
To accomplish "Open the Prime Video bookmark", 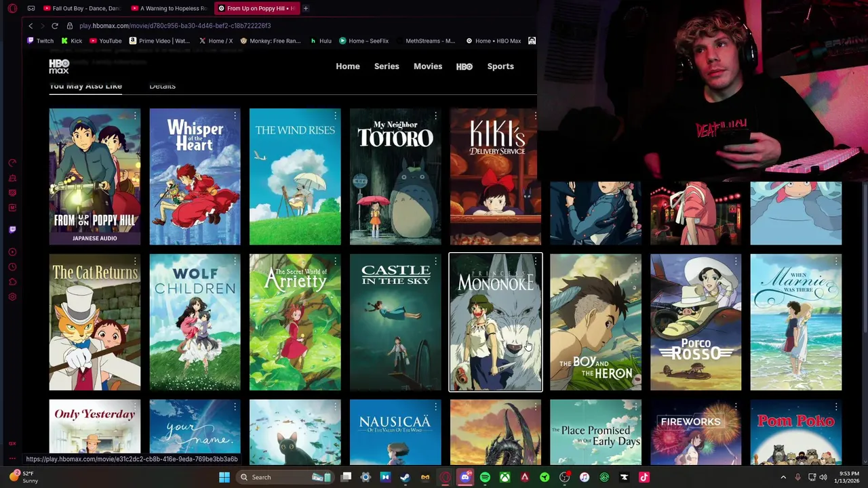I will (x=159, y=41).
